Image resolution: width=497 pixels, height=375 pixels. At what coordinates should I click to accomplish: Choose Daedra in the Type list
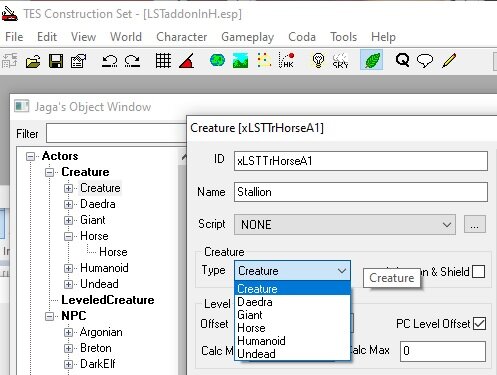[x=293, y=302]
